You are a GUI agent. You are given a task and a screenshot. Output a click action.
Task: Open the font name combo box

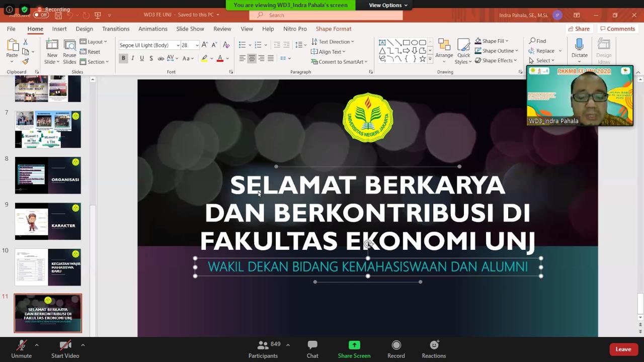[149, 45]
